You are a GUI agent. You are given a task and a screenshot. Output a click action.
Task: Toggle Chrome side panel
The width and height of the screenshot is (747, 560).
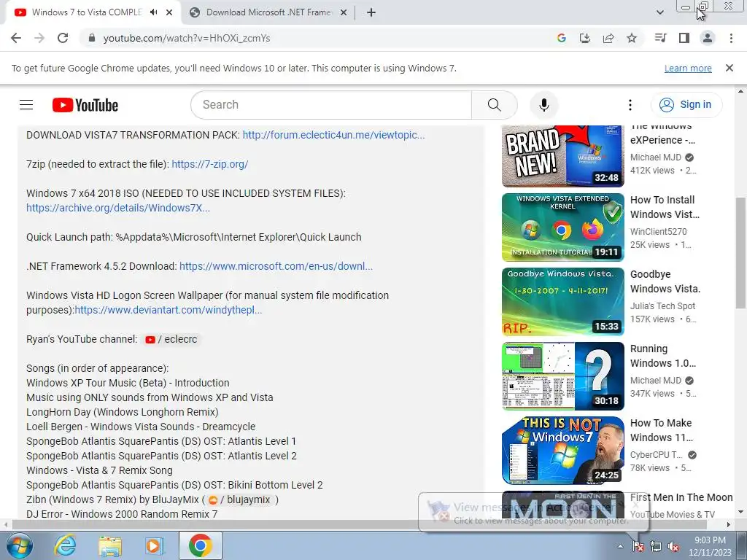[x=684, y=38]
